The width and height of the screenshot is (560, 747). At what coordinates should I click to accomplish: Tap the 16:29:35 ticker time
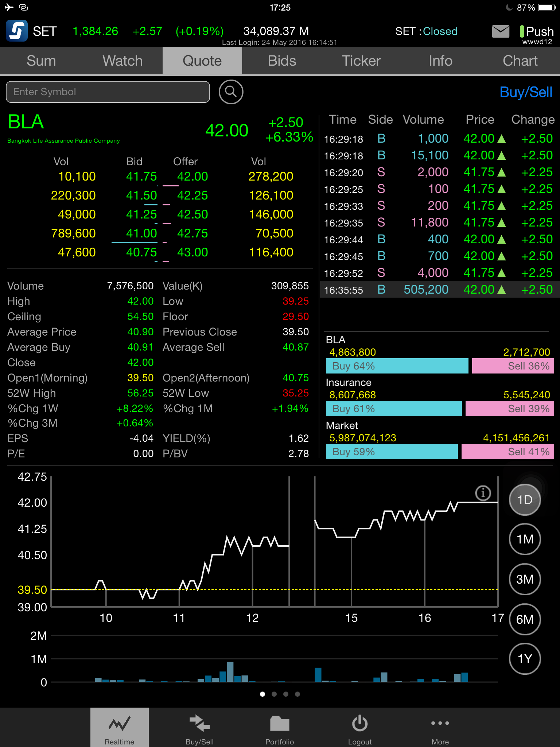point(343,223)
